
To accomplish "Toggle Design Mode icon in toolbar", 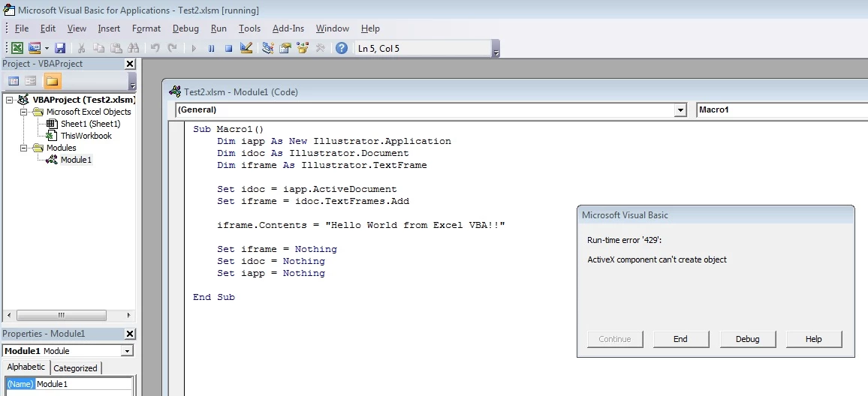I will (246, 48).
